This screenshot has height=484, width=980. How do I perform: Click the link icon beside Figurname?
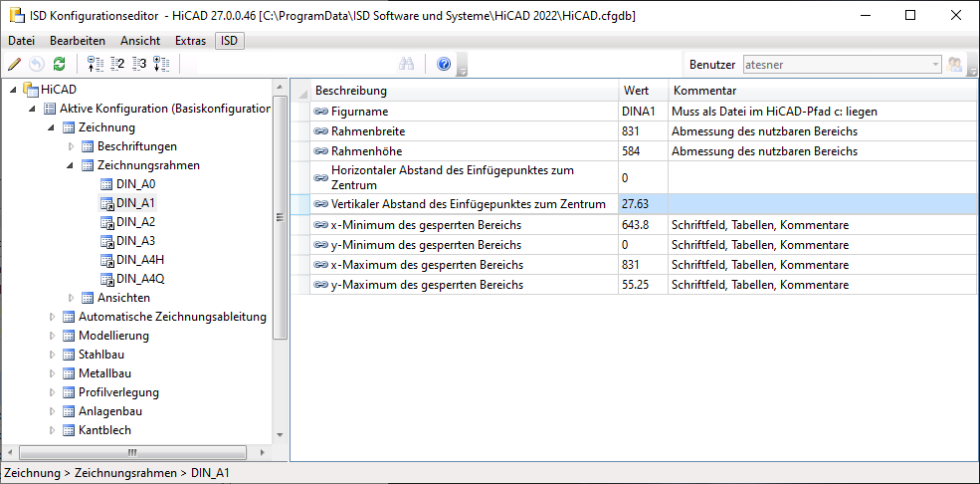click(x=320, y=112)
